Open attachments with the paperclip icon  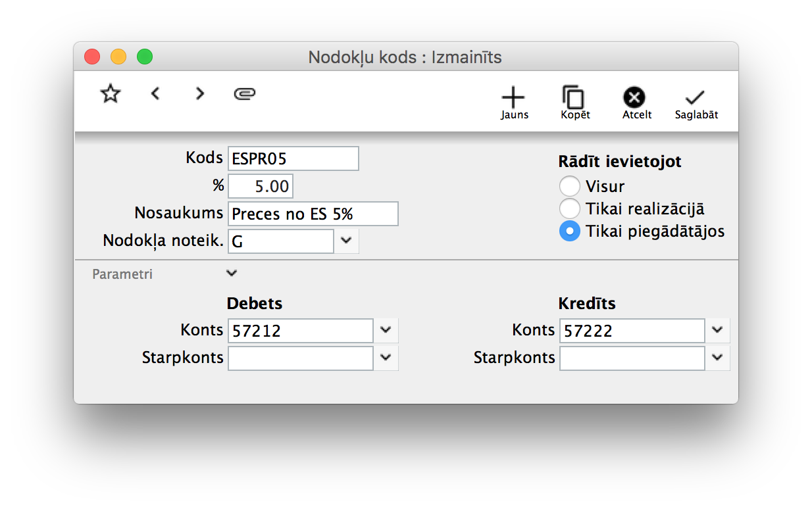coord(245,94)
